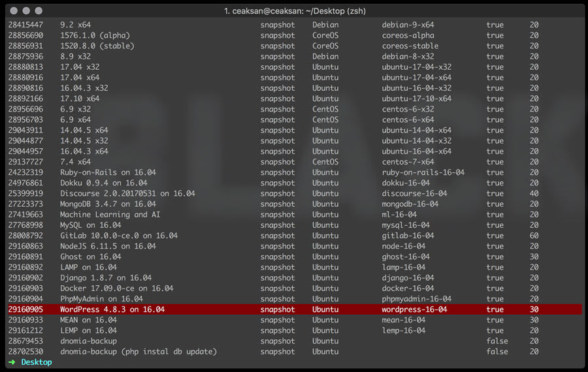Click the slug wordpress-16-04
Image resolution: width=588 pixels, height=372 pixels.
tap(414, 309)
